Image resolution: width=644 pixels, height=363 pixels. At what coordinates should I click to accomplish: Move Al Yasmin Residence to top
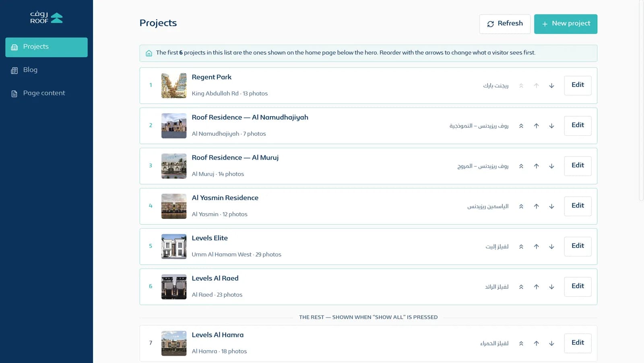pyautogui.click(x=521, y=206)
